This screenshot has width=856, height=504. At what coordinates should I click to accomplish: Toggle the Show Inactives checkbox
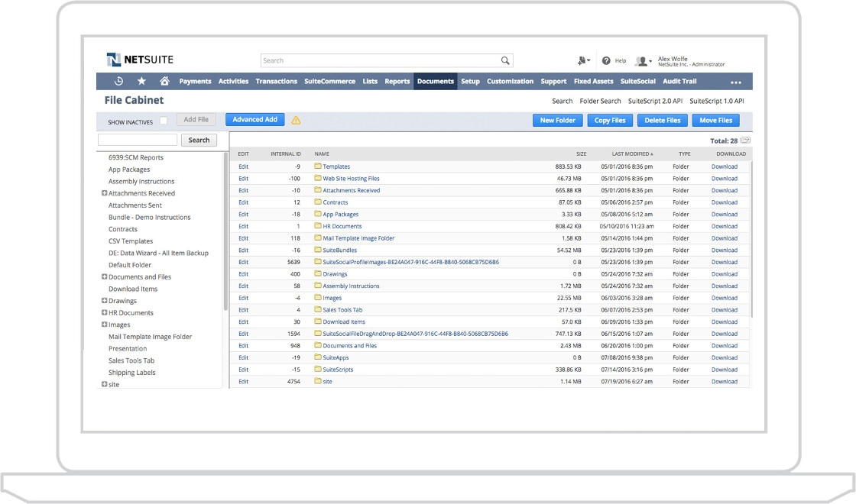[164, 121]
